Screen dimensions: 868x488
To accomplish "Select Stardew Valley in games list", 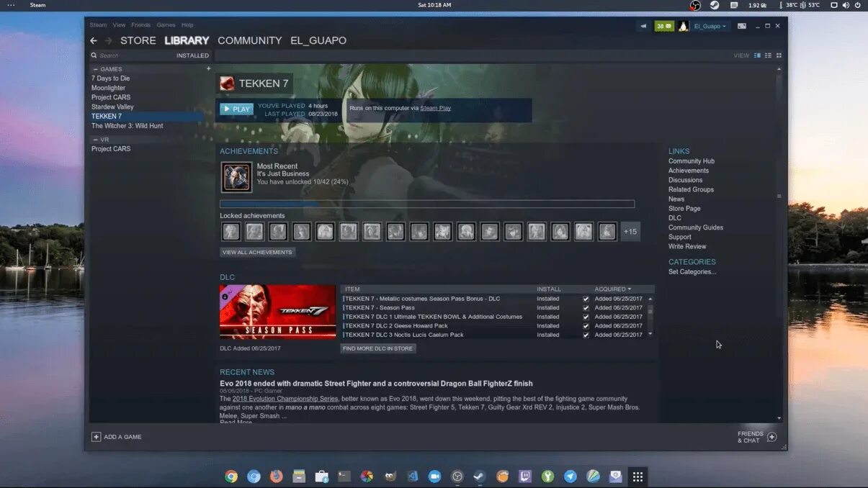I will coord(112,107).
